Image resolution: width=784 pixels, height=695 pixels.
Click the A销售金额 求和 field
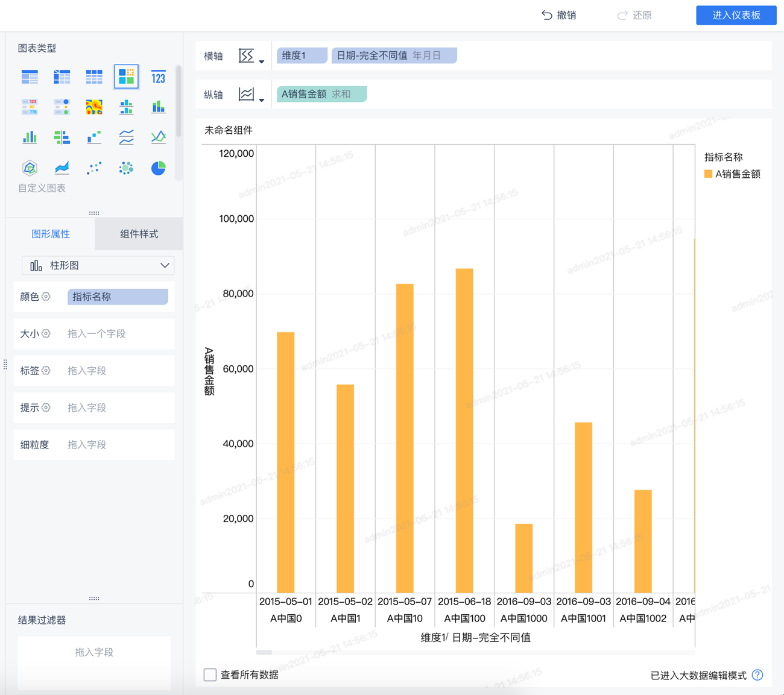[321, 94]
